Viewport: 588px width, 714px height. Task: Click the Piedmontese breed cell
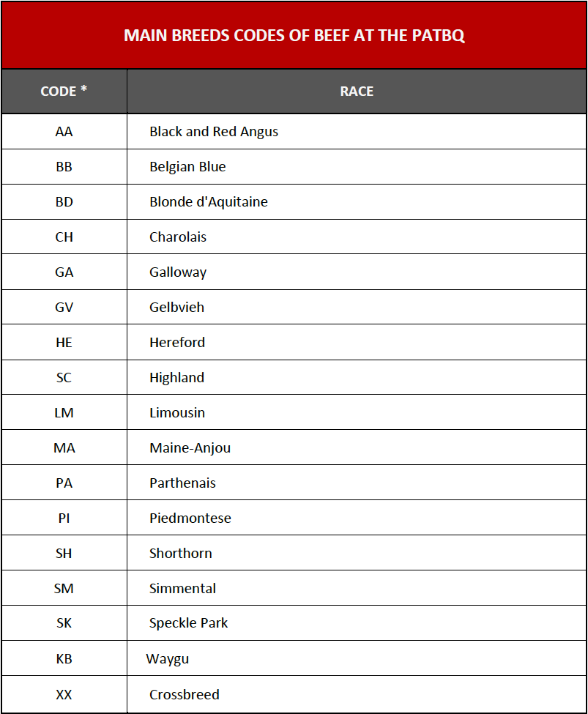click(x=357, y=518)
